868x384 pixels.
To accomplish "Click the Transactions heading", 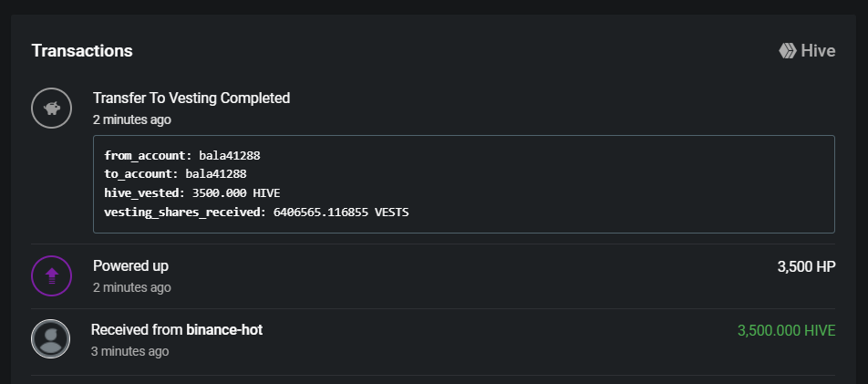I will (x=82, y=50).
